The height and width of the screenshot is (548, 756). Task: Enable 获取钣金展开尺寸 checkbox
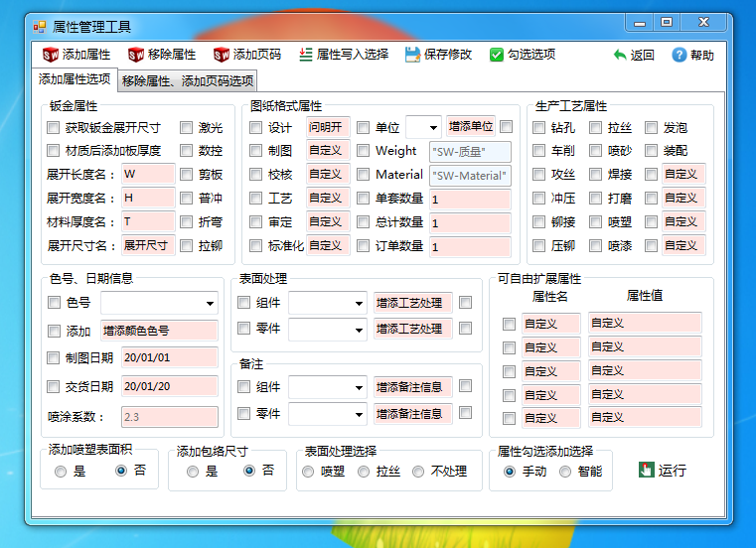click(53, 128)
